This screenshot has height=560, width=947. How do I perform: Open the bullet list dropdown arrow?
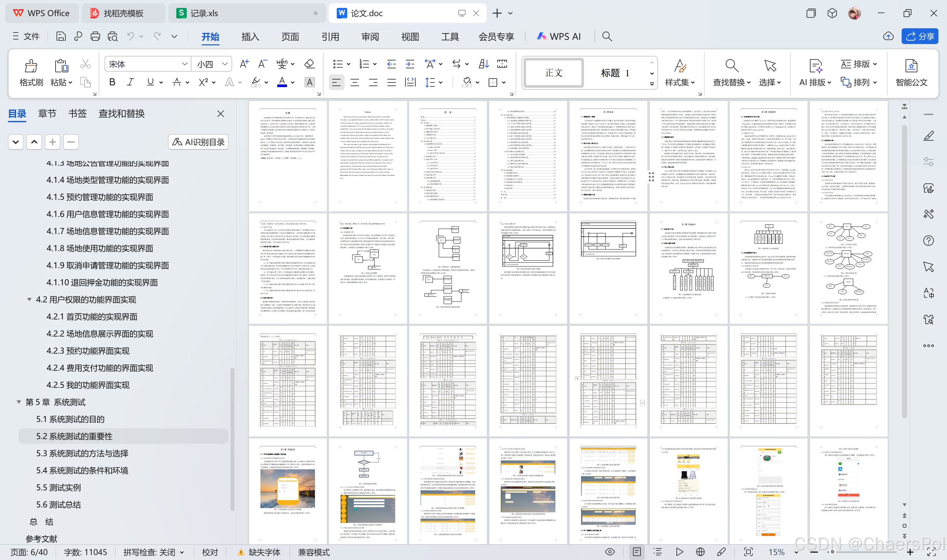tap(348, 64)
